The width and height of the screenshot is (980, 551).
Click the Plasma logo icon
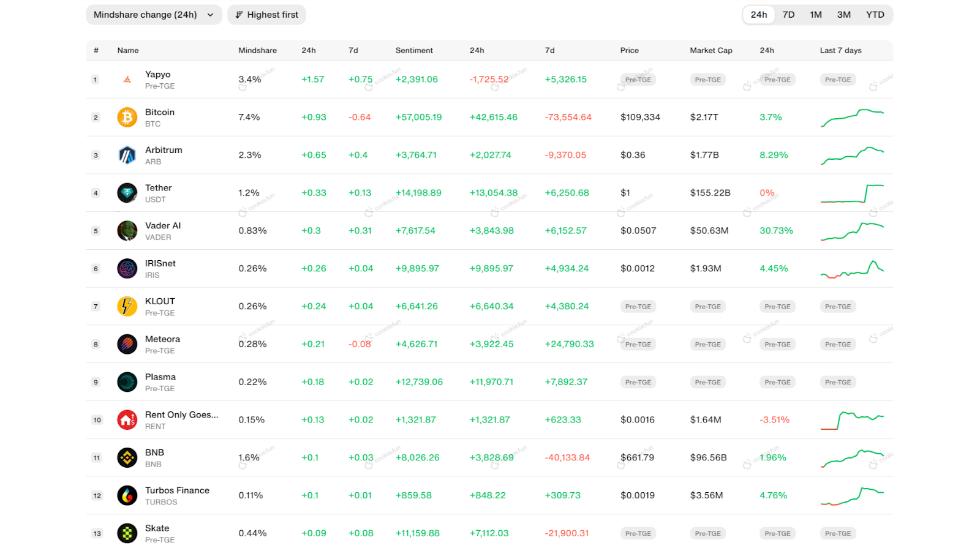(127, 382)
